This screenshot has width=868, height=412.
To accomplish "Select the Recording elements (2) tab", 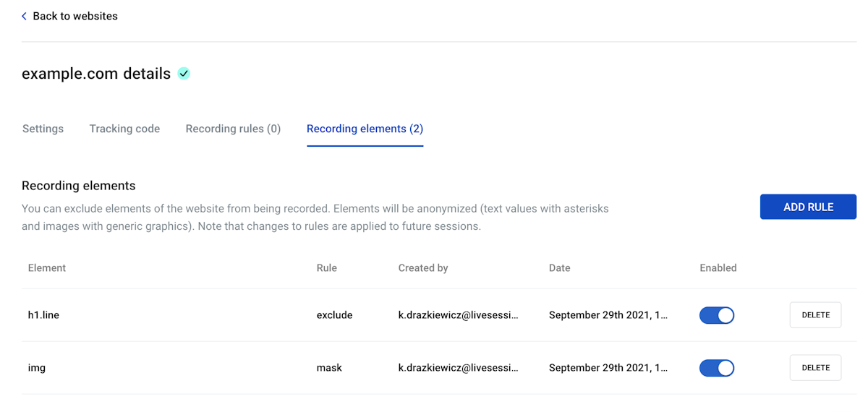I will [x=365, y=129].
